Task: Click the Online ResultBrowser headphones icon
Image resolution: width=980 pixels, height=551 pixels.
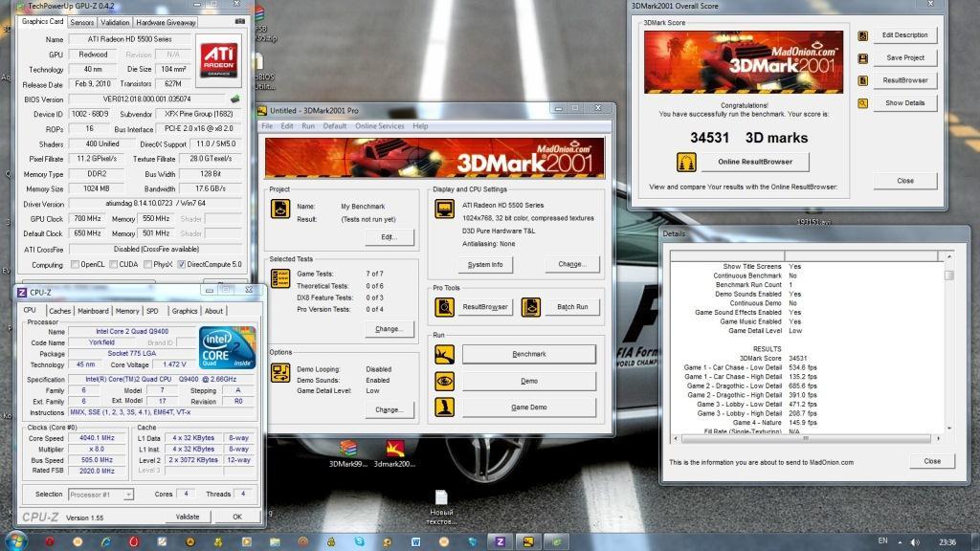Action: [686, 163]
